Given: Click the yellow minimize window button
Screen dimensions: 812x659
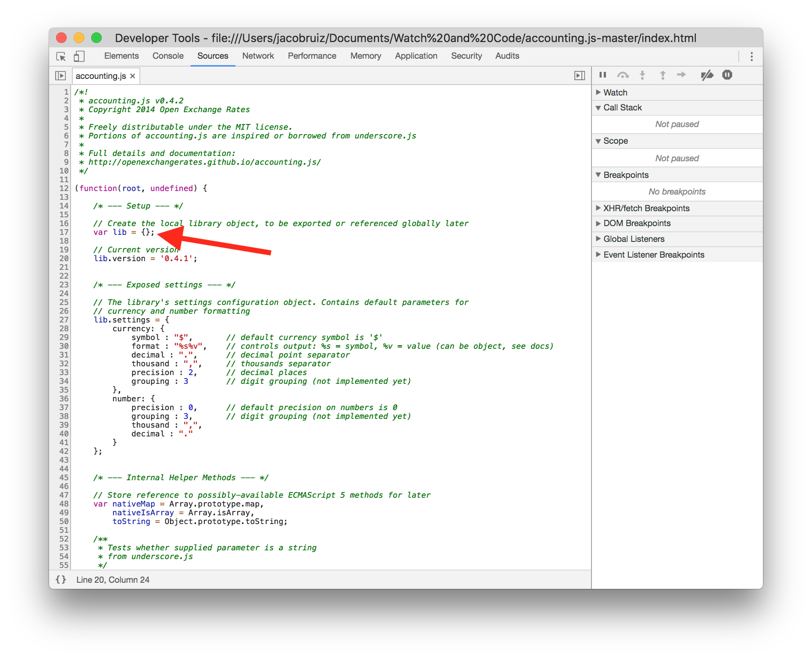Looking at the screenshot, I should click(x=79, y=38).
